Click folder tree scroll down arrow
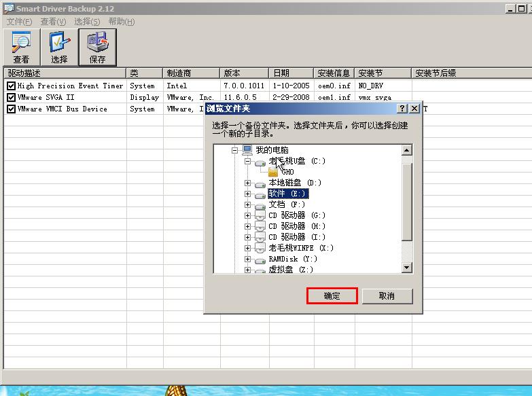 click(x=407, y=268)
